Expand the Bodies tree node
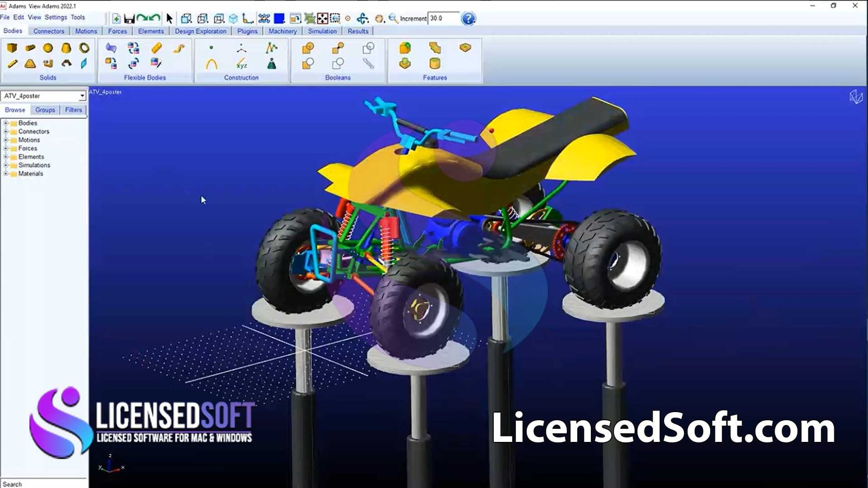The width and height of the screenshot is (868, 488). pyautogui.click(x=6, y=123)
